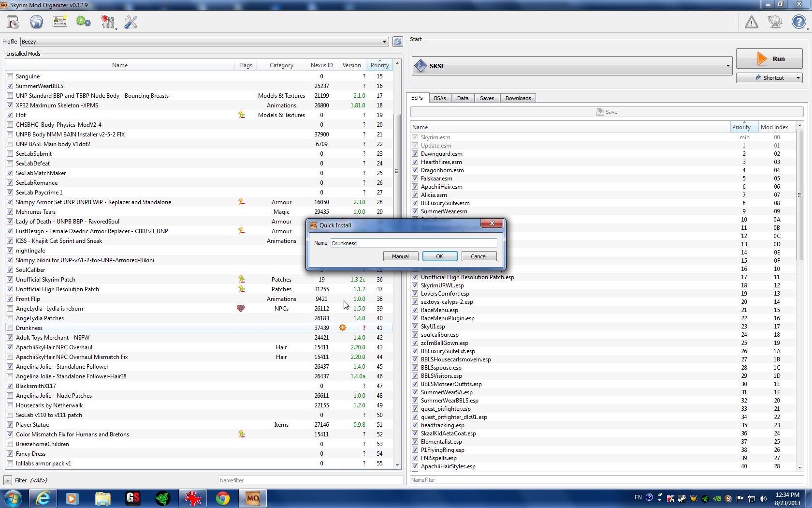Viewport: 812px width, 508px height.
Task: Click the installed mods list vertical scrollbar
Action: click(397, 145)
